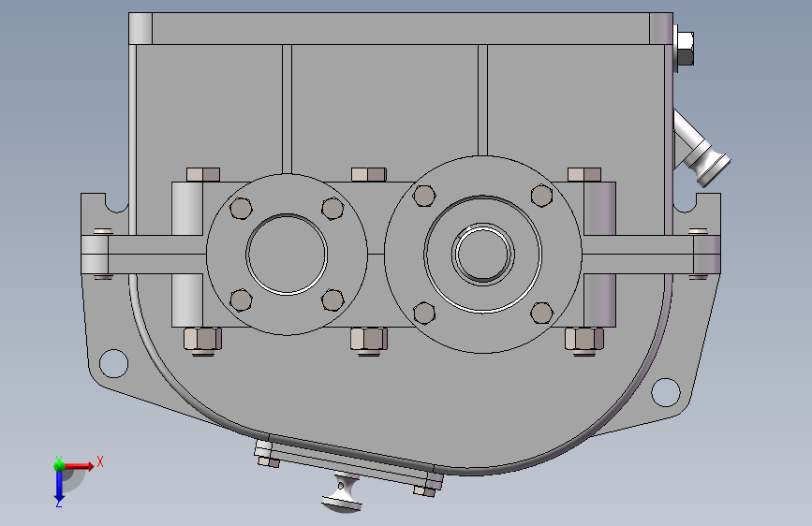812x526 pixels.
Task: Select the top cover plate of the gearbox
Action: (x=400, y=28)
